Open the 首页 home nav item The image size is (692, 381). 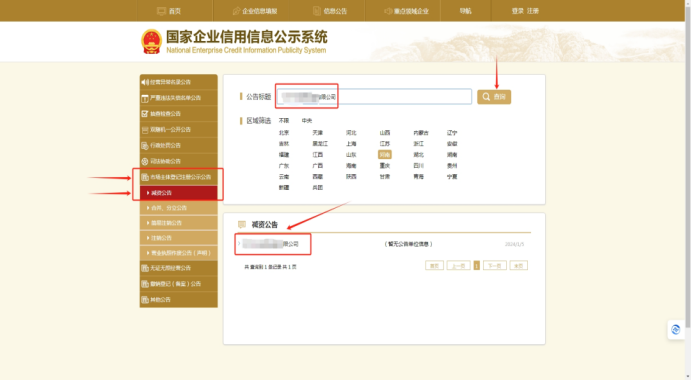[169, 11]
